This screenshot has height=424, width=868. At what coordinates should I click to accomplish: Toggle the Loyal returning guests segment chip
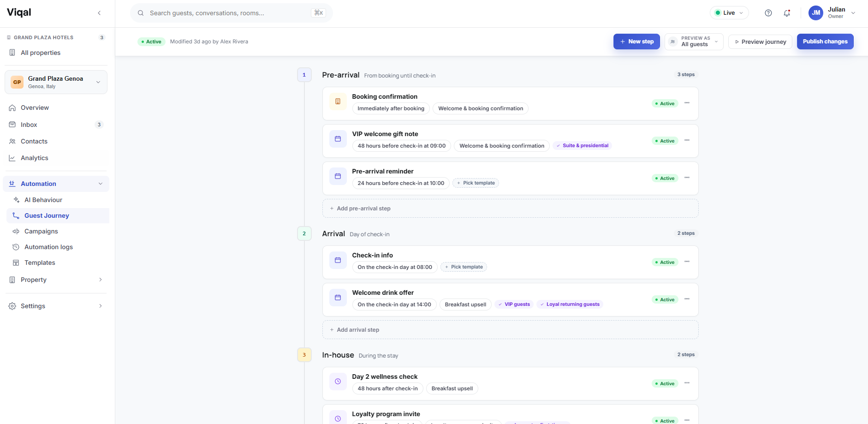coord(570,305)
